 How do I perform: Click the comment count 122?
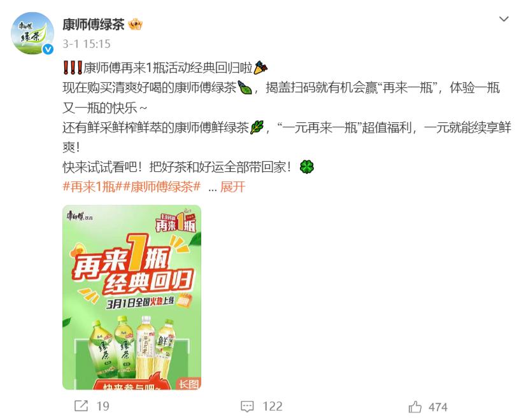pyautogui.click(x=273, y=406)
